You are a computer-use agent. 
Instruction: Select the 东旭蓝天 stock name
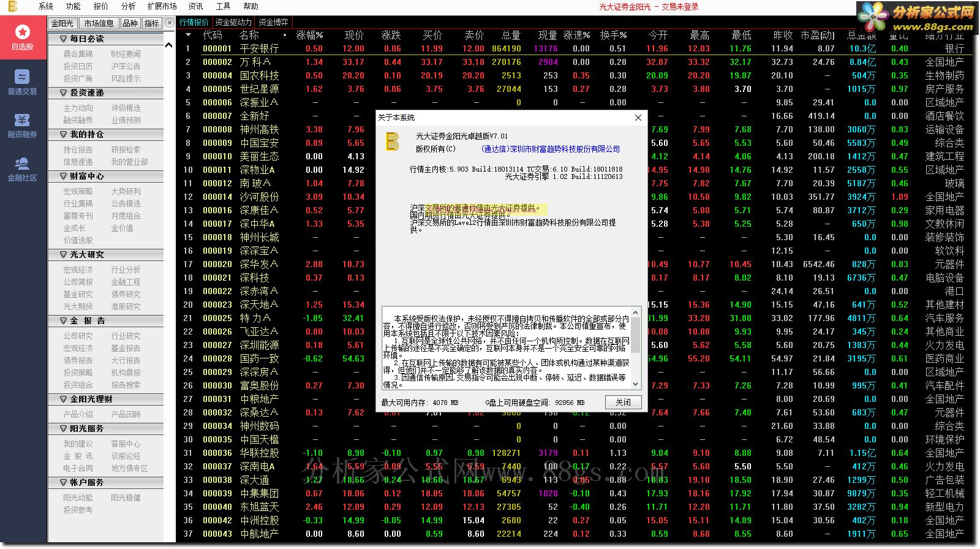tap(259, 507)
